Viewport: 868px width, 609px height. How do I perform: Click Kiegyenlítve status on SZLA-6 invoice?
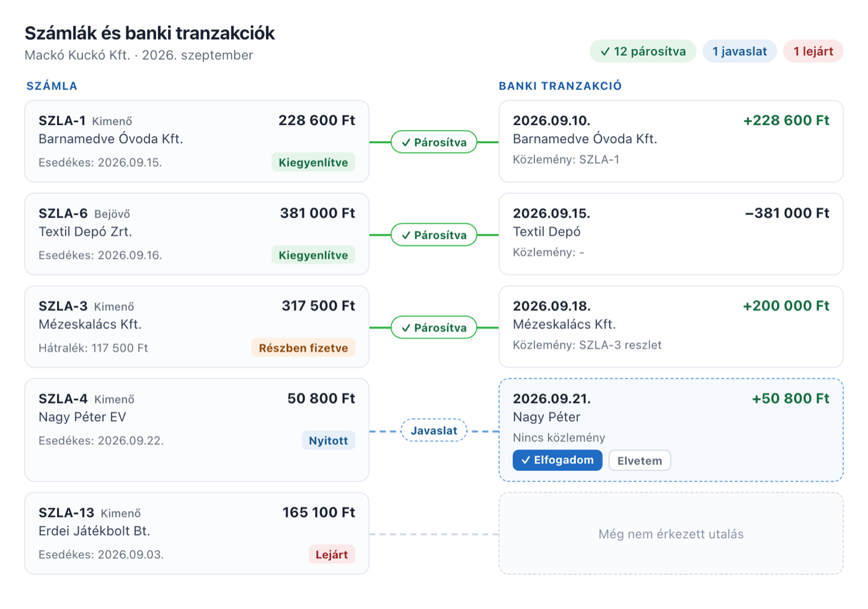pos(313,255)
